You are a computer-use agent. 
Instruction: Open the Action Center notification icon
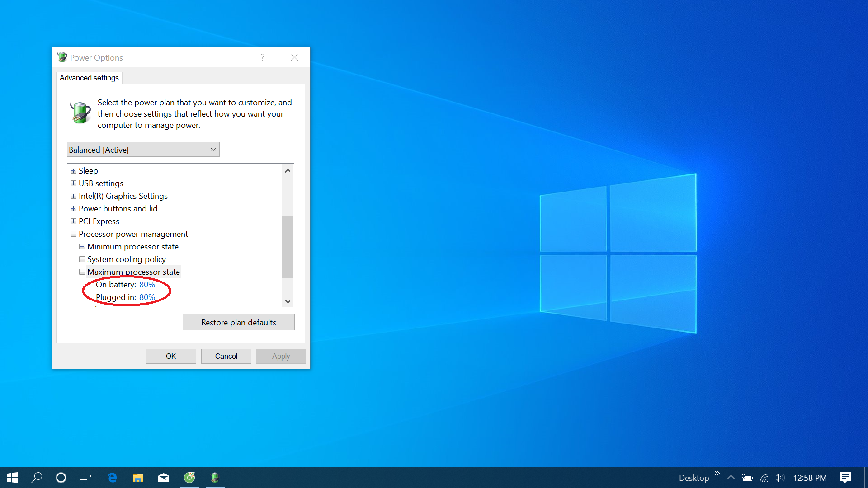pyautogui.click(x=845, y=478)
